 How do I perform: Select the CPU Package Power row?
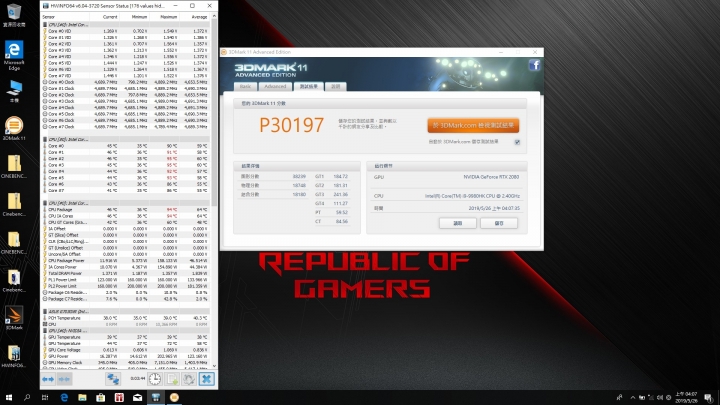click(x=125, y=260)
